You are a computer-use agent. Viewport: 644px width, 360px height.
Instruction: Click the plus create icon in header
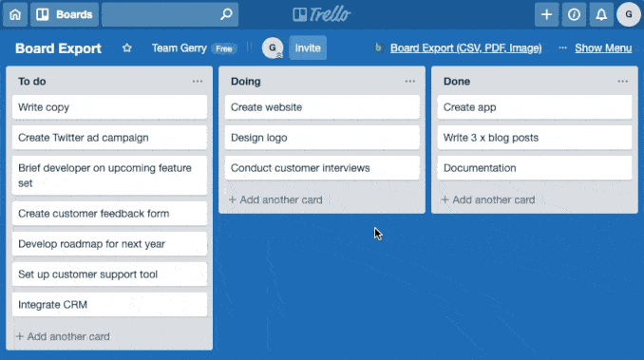click(x=547, y=15)
